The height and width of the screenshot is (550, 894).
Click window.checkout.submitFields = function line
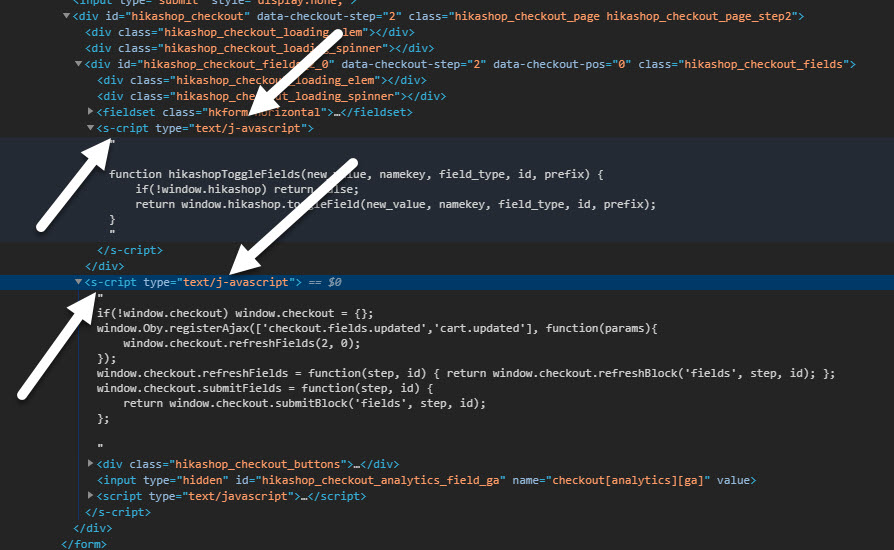(x=265, y=388)
